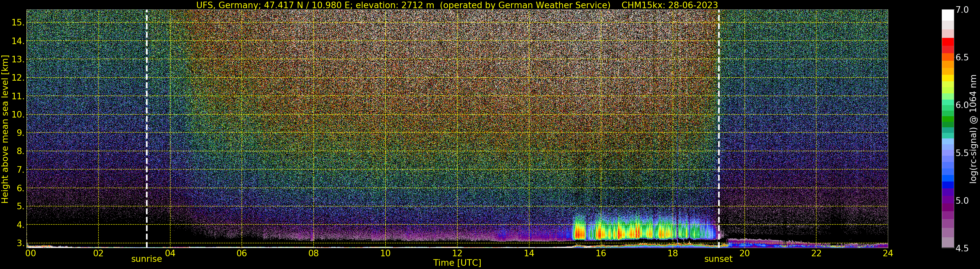Click the '5.5' colorbar value
Viewport: 980px width, 269px height.
pos(962,152)
